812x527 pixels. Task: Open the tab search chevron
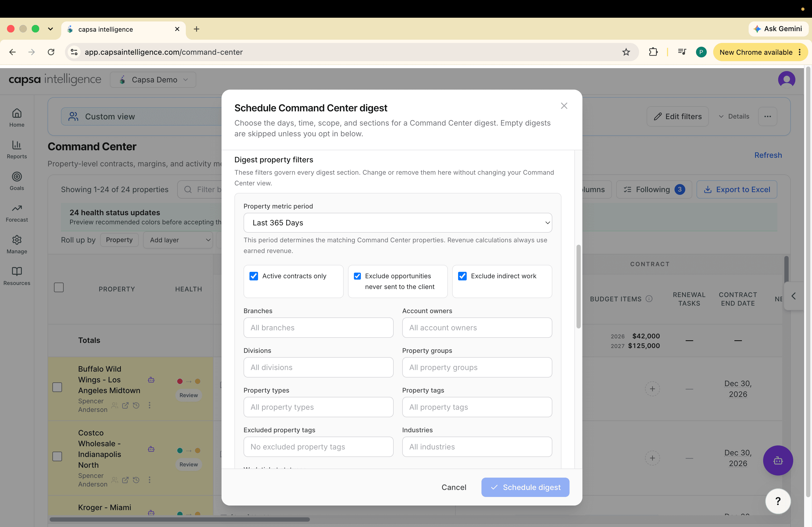pyautogui.click(x=50, y=29)
